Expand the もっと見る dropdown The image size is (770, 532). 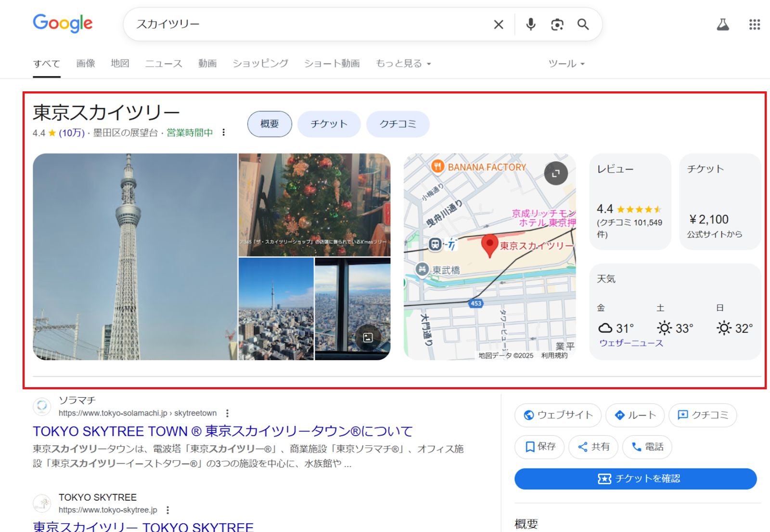click(x=403, y=63)
